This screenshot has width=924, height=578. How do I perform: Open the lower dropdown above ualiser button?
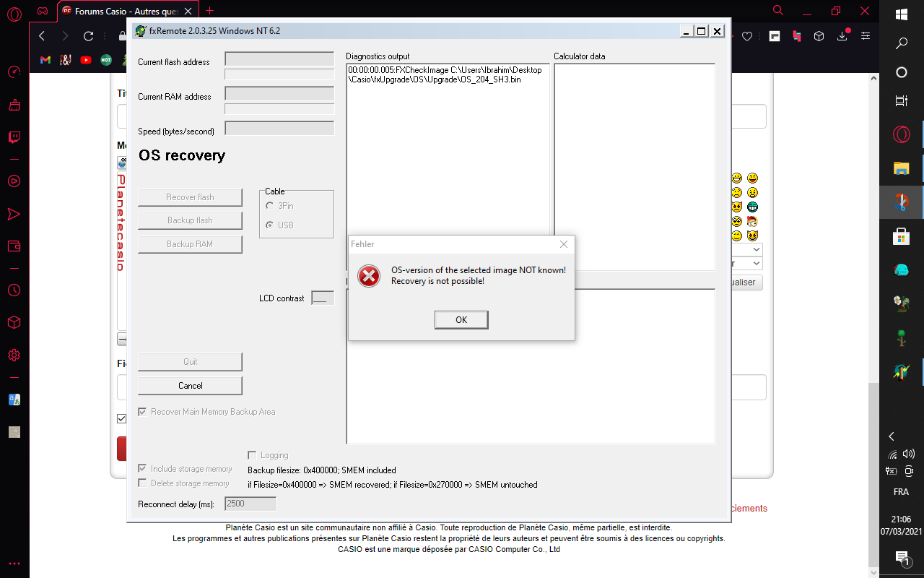[x=747, y=264]
